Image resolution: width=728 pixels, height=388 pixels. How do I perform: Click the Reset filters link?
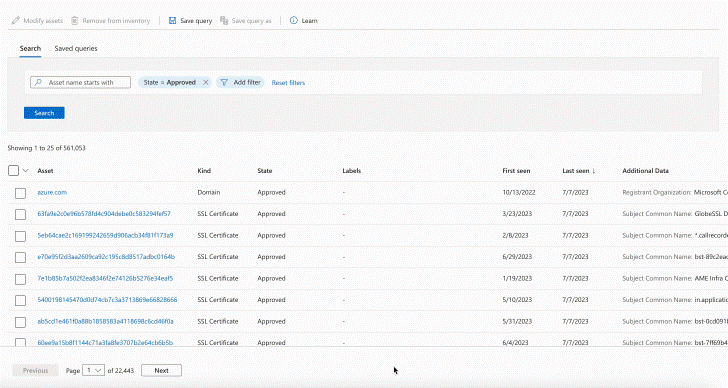288,83
